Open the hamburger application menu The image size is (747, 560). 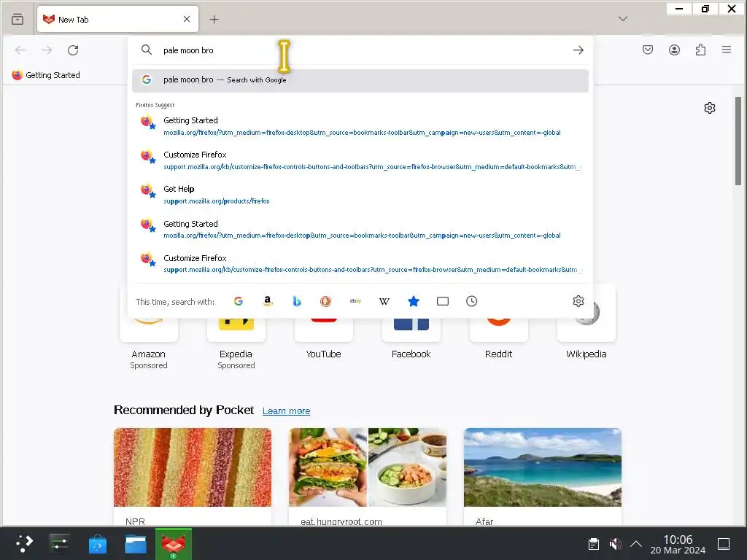point(727,50)
